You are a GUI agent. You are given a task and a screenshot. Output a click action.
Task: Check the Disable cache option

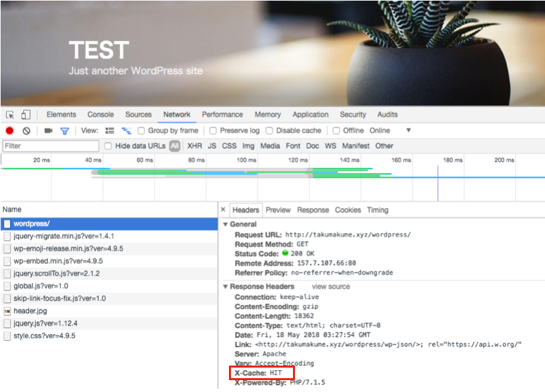(269, 131)
